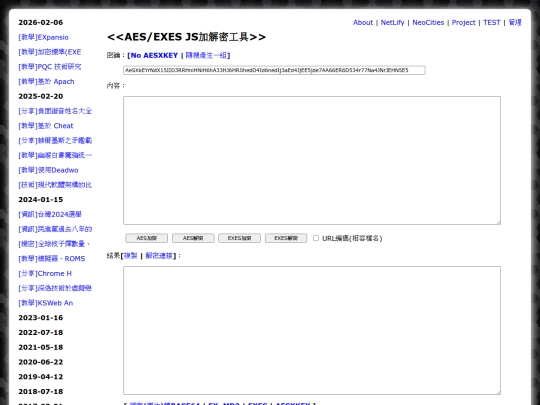The image size is (540, 405).
Task: Open the [教學]幽遊白書魔強統一 article
Action: pos(55,155)
